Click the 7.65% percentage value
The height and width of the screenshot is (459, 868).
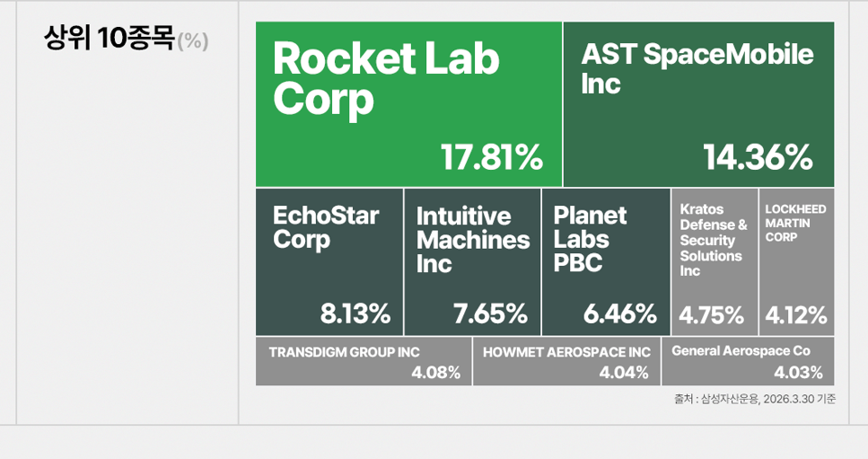490,314
